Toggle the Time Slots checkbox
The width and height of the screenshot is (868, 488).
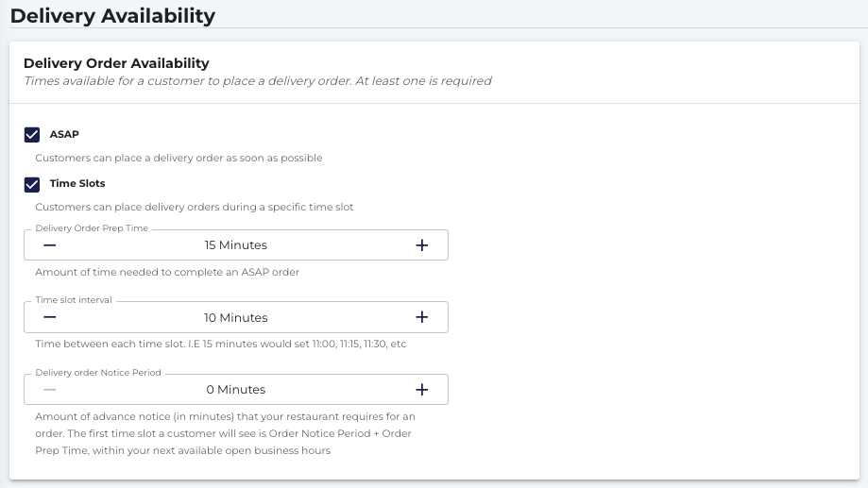pos(32,184)
